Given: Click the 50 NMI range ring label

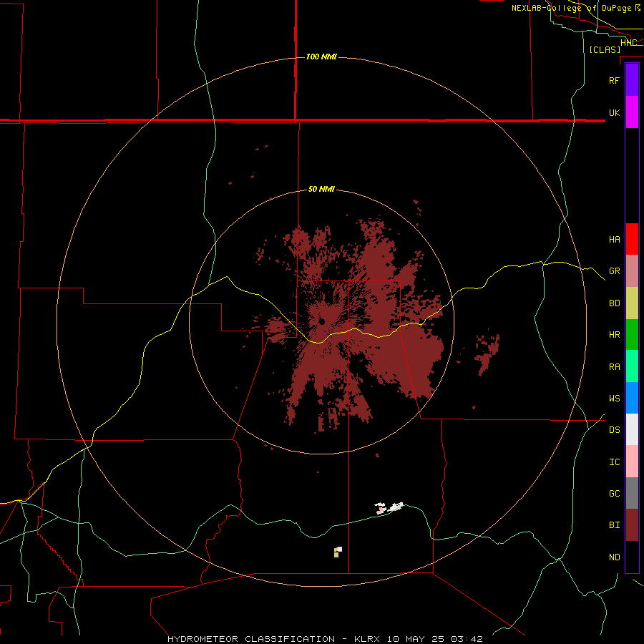Looking at the screenshot, I should click(x=321, y=189).
